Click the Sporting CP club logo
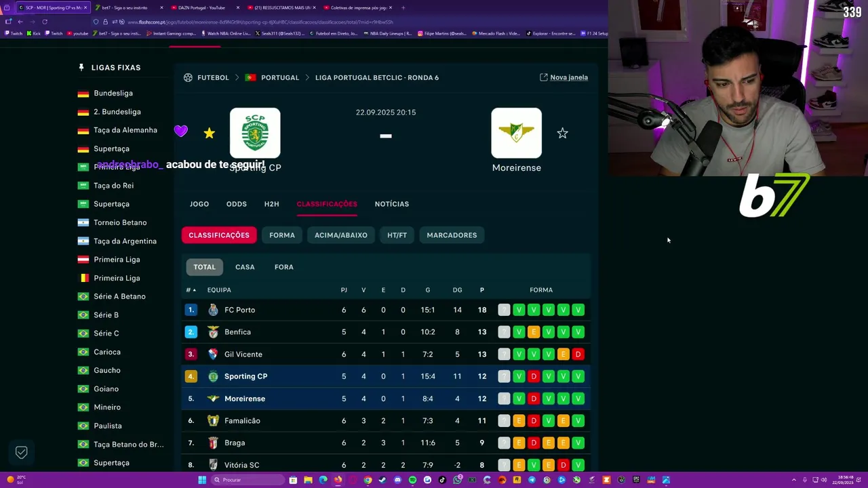The width and height of the screenshot is (868, 488). pyautogui.click(x=255, y=133)
